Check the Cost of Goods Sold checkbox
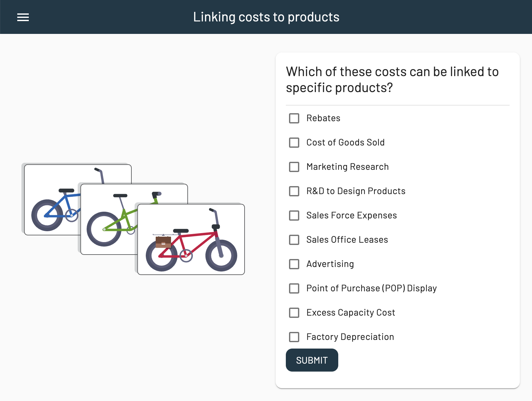532x401 pixels. tap(294, 143)
